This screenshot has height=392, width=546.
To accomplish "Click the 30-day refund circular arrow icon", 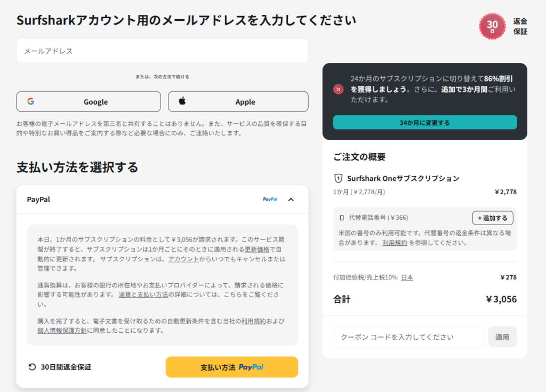I will point(32,367).
